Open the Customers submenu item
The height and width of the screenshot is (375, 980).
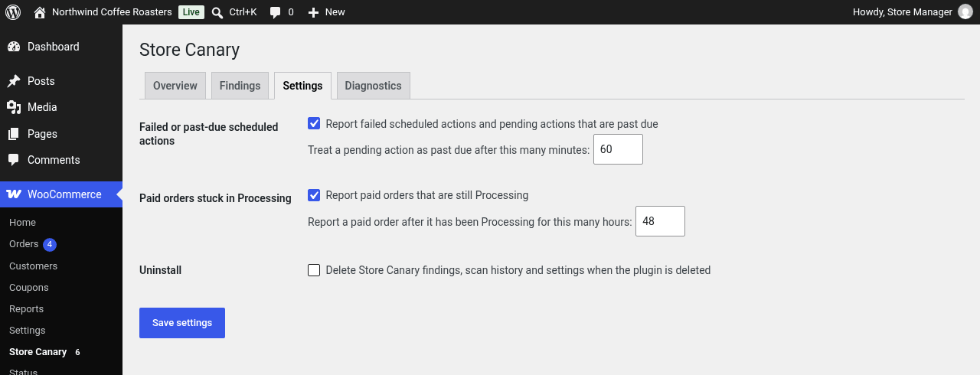pyautogui.click(x=34, y=266)
